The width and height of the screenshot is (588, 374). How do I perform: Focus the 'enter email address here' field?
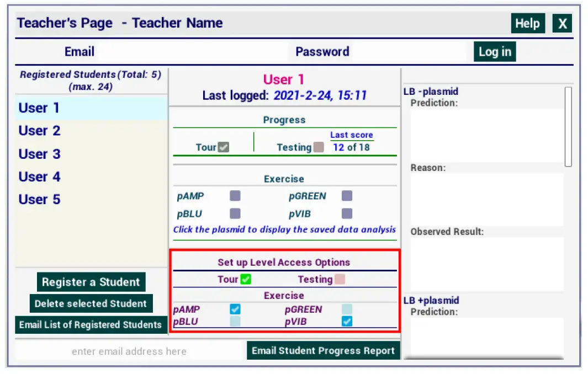pos(129,351)
